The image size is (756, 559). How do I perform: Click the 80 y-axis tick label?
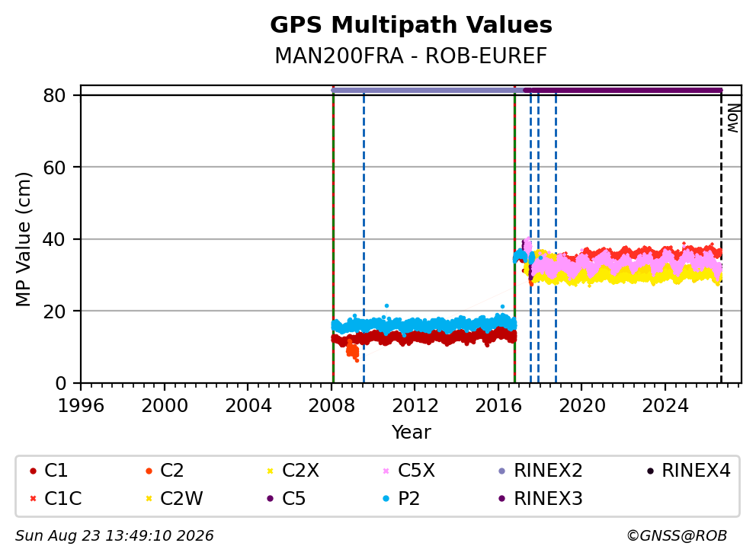pos(54,95)
